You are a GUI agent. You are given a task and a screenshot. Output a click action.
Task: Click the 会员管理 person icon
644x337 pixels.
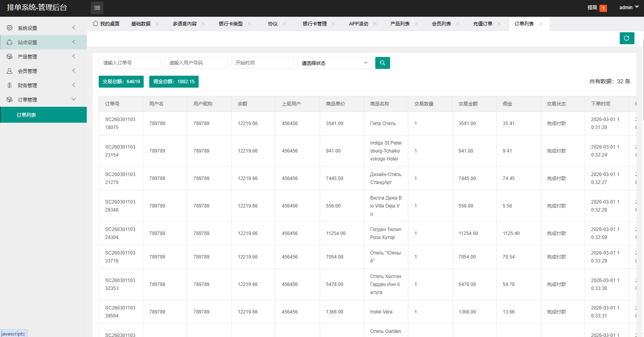tap(10, 71)
